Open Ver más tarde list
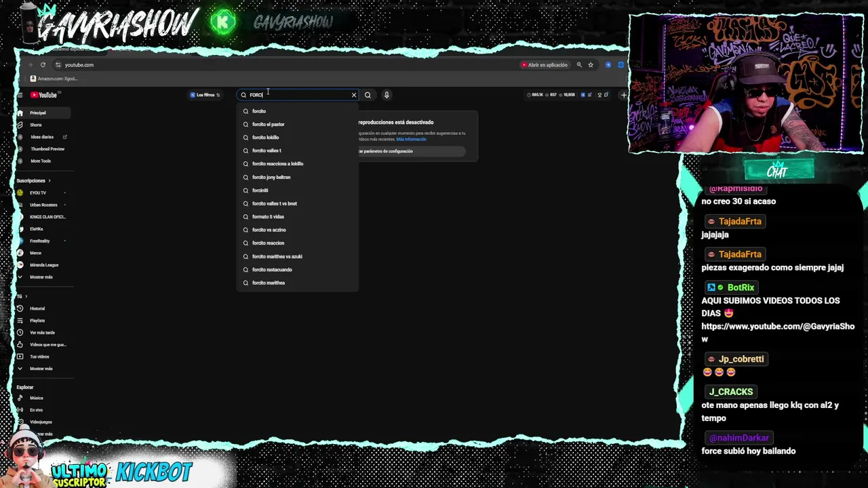This screenshot has height=488, width=868. point(42,333)
